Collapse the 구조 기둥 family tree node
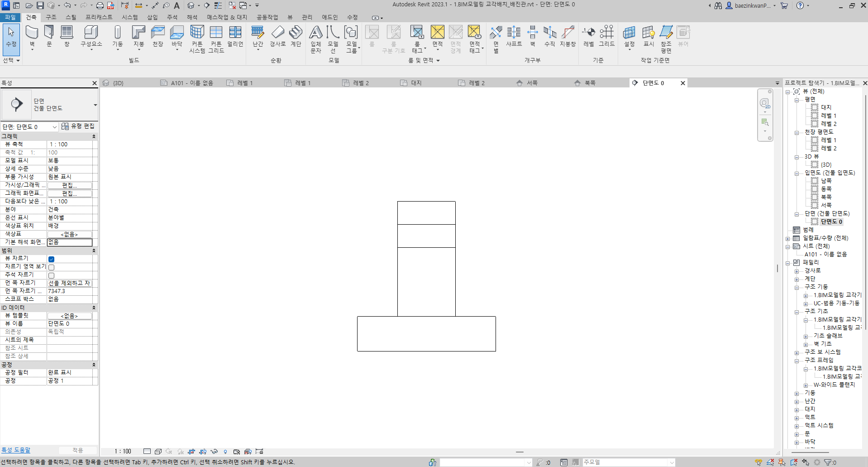 click(796, 287)
